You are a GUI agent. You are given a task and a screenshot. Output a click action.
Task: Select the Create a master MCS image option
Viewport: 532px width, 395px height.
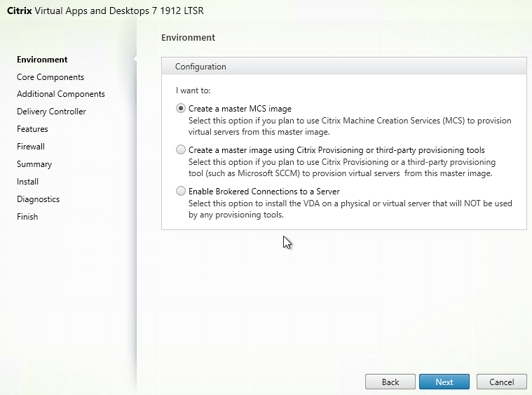pyautogui.click(x=182, y=109)
